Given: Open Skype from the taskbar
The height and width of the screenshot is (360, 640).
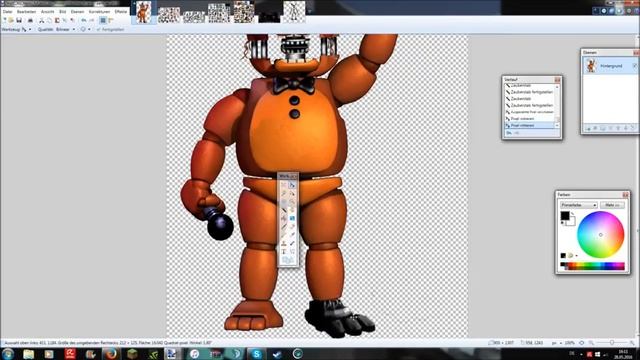Looking at the screenshot, I should coord(256,354).
